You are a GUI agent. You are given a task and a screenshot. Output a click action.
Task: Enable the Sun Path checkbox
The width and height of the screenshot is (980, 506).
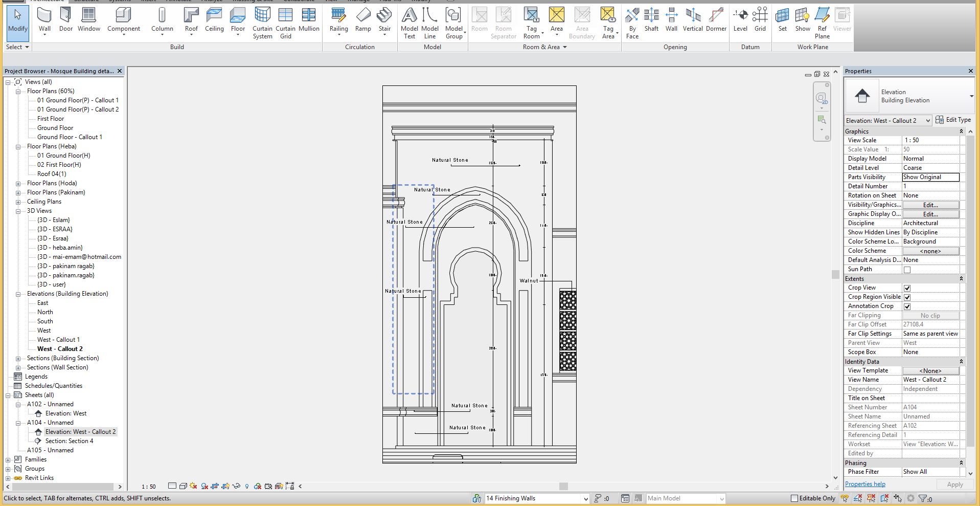click(907, 270)
